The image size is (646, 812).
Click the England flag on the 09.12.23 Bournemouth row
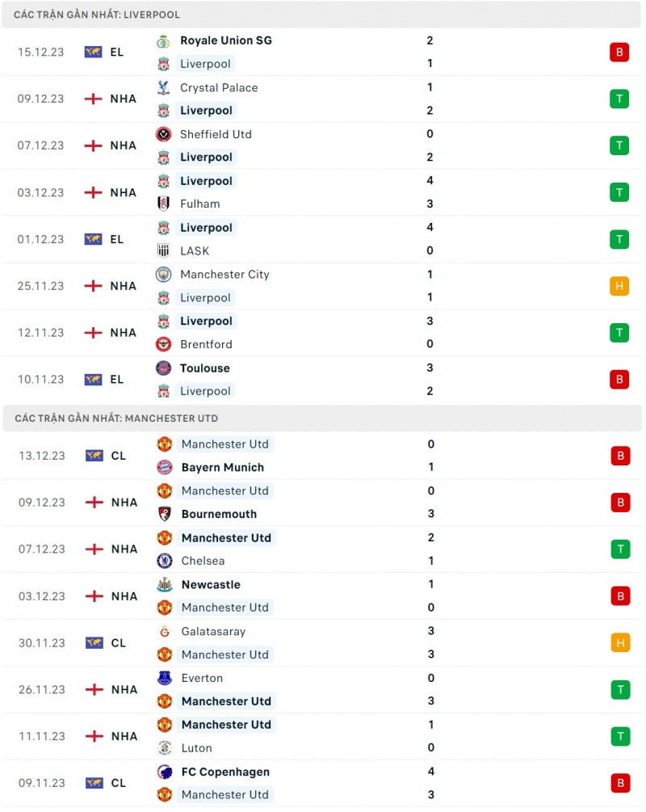point(94,503)
